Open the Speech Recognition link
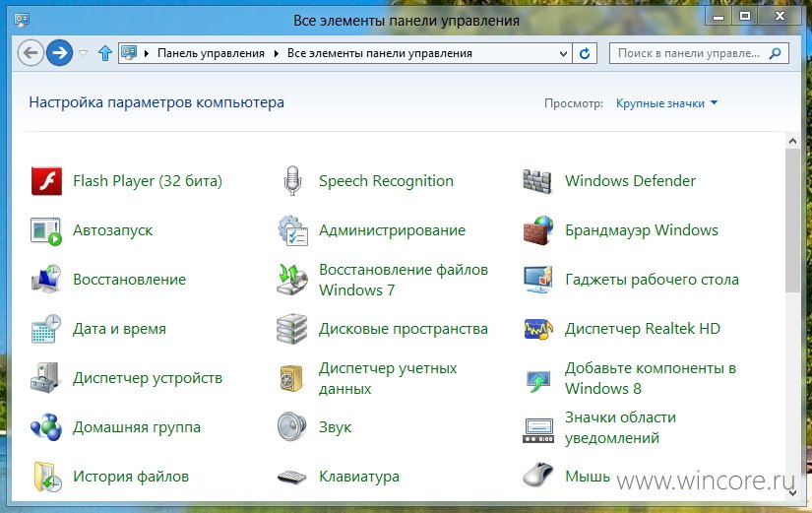 [x=387, y=181]
